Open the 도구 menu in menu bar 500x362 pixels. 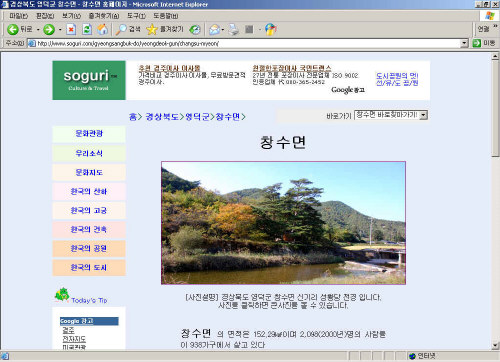(136, 16)
